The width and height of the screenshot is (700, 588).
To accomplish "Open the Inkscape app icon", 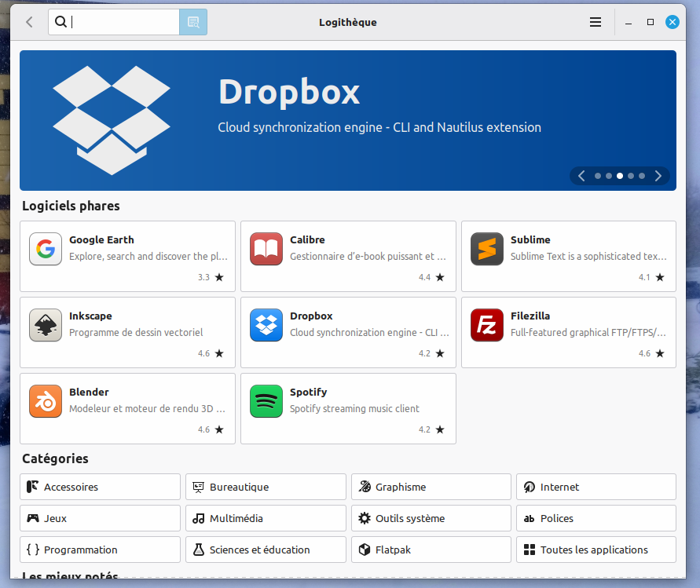I will 46,325.
